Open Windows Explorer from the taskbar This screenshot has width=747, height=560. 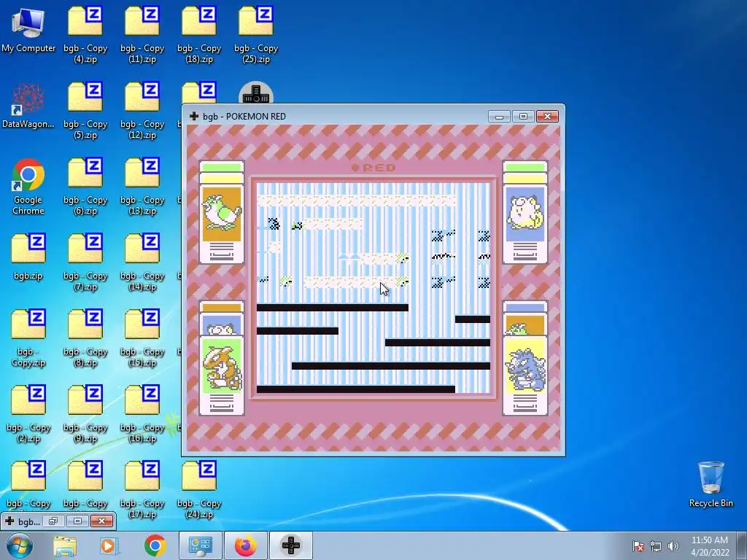click(x=65, y=545)
